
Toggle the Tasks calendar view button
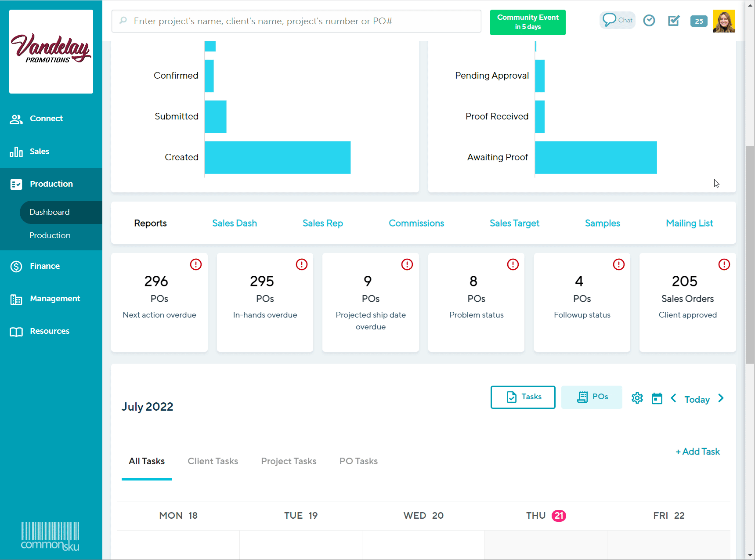point(523,397)
